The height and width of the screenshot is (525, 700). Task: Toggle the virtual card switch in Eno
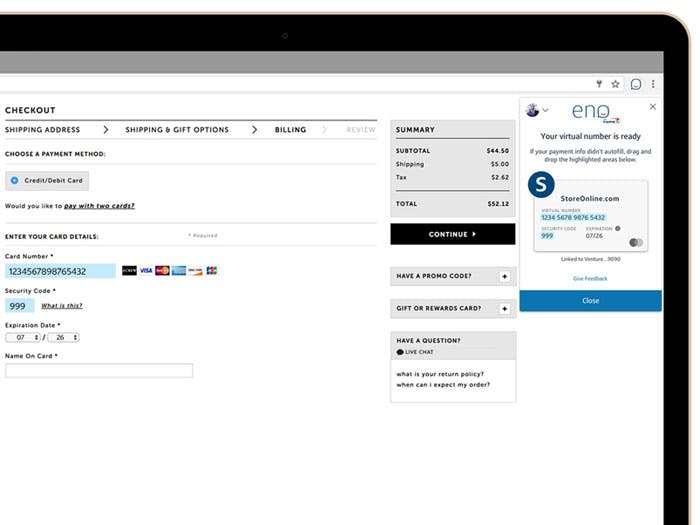pyautogui.click(x=636, y=242)
